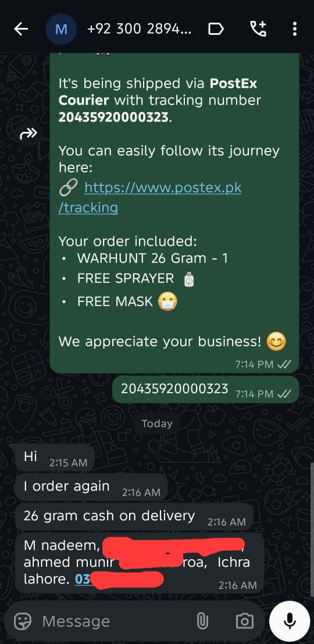Open the contact's profile picture avatar
The image size is (314, 644).
click(61, 29)
